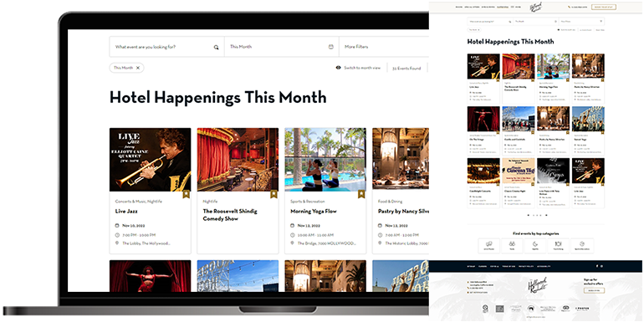
Task: Click the date icon on laptop Live Jazz card
Action: (117, 226)
